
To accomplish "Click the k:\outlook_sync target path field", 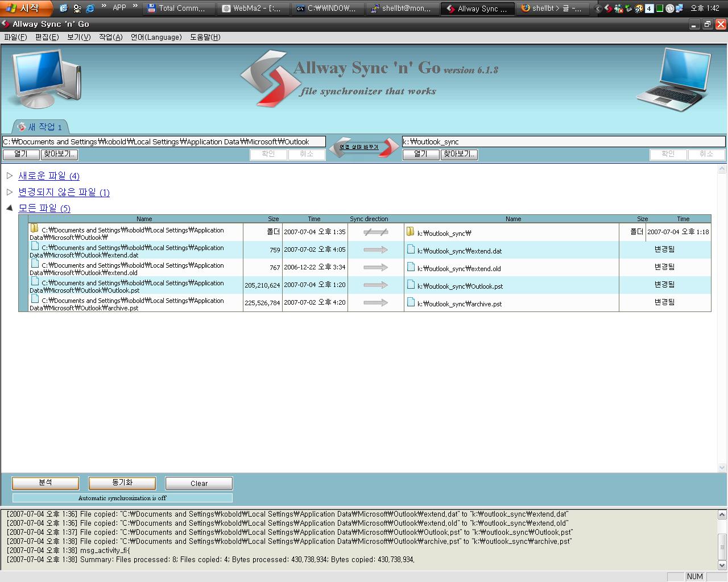I will (x=564, y=142).
